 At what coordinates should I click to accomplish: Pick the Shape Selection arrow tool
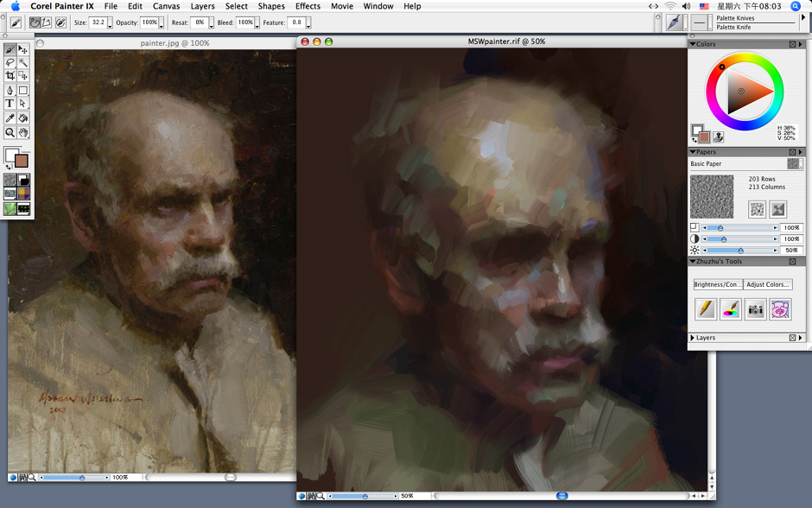23,103
